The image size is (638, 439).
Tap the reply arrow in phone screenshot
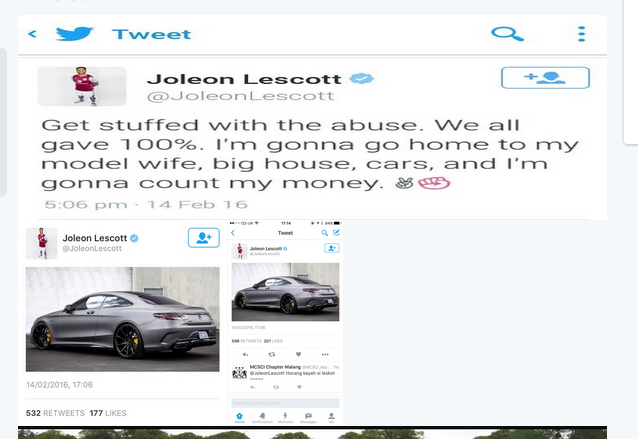pyautogui.click(x=245, y=354)
